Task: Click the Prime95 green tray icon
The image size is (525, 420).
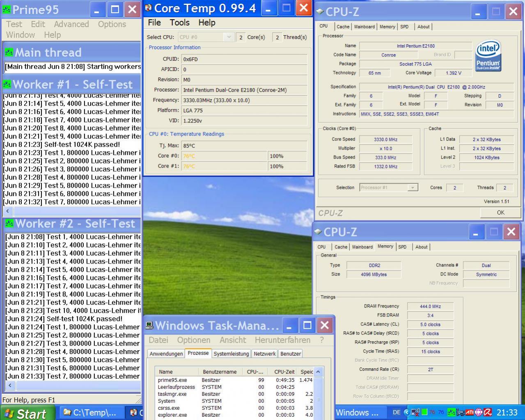Action: coord(452,412)
